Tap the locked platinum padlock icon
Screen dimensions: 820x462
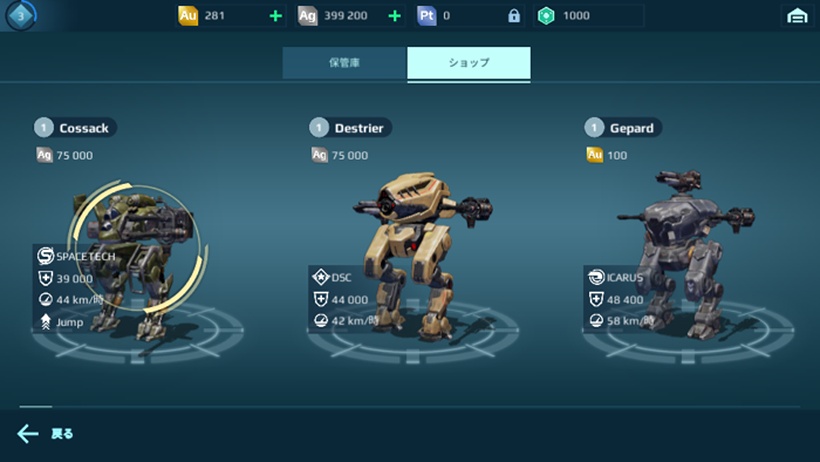click(x=514, y=16)
